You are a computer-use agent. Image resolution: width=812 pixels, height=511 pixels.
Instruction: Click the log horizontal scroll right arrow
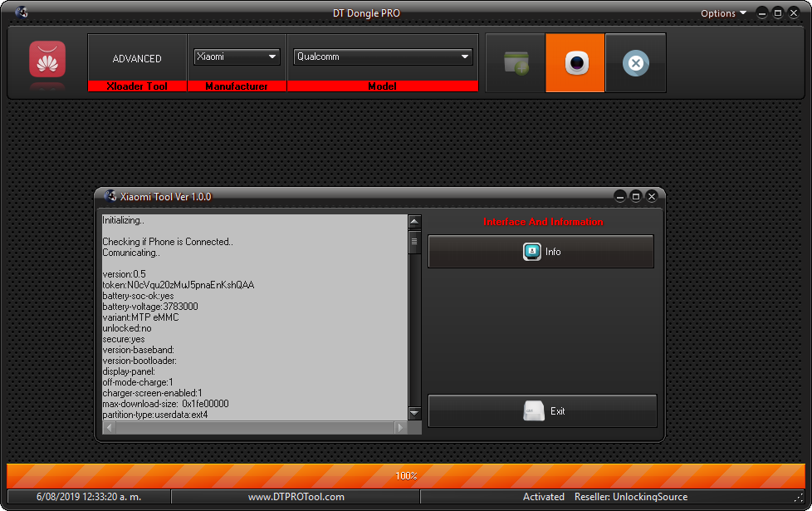tap(400, 428)
